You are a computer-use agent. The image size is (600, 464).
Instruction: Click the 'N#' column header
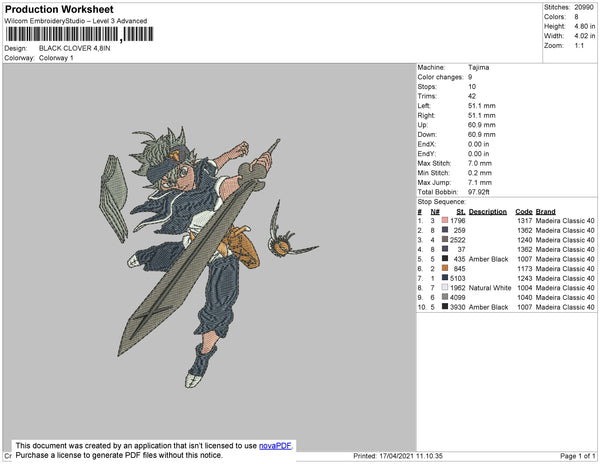(x=435, y=212)
